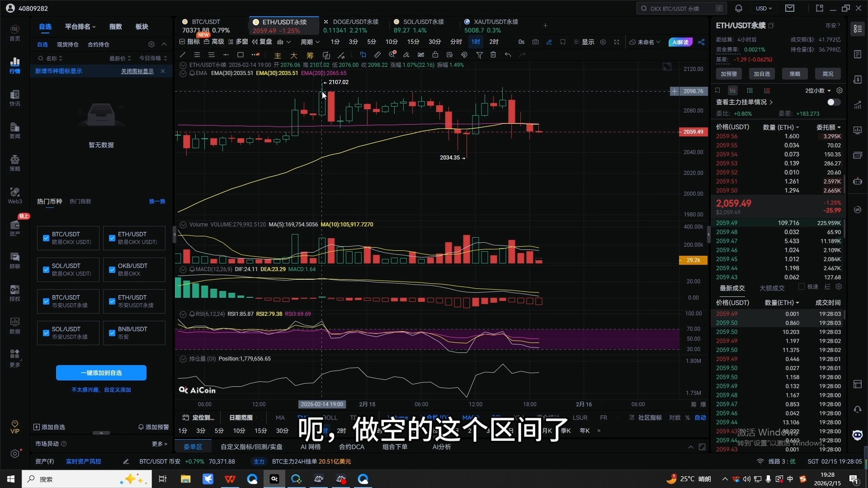The image size is (868, 488).
Task: Open the USD currency dropdown
Action: point(764,8)
